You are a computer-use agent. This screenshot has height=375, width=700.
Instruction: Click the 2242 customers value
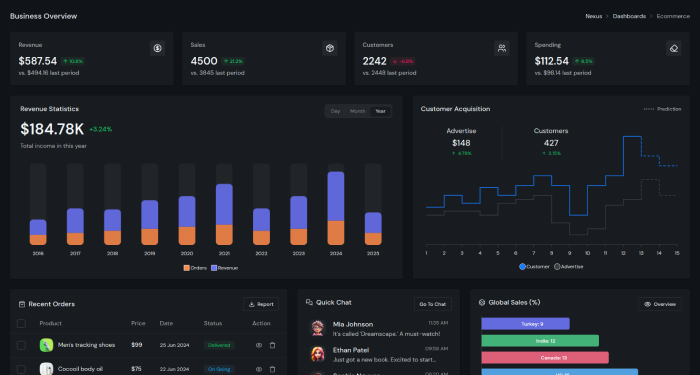click(x=375, y=61)
